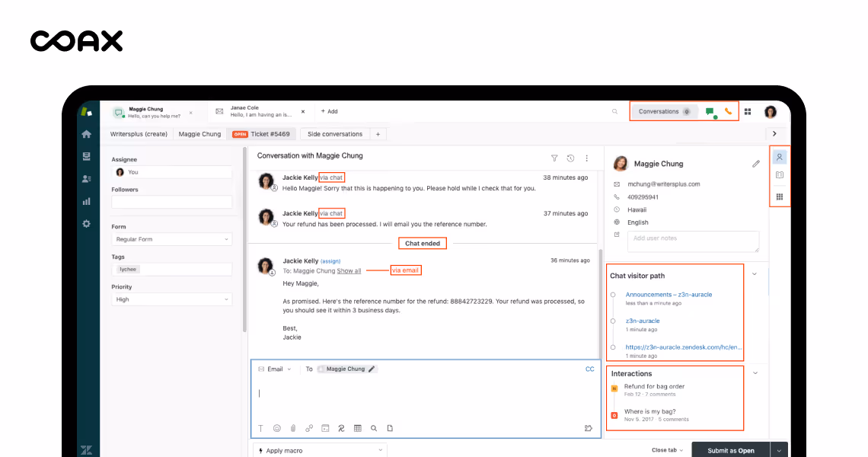Open agent profile avatar menu
Image resolution: width=868 pixels, height=457 pixels.
770,112
